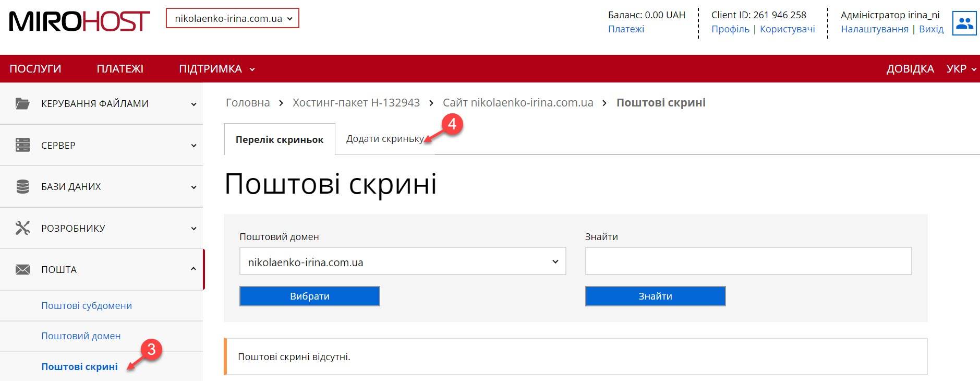Go to Сайт nikolaenko-irina.com.ua breadcrumb

coord(518,103)
